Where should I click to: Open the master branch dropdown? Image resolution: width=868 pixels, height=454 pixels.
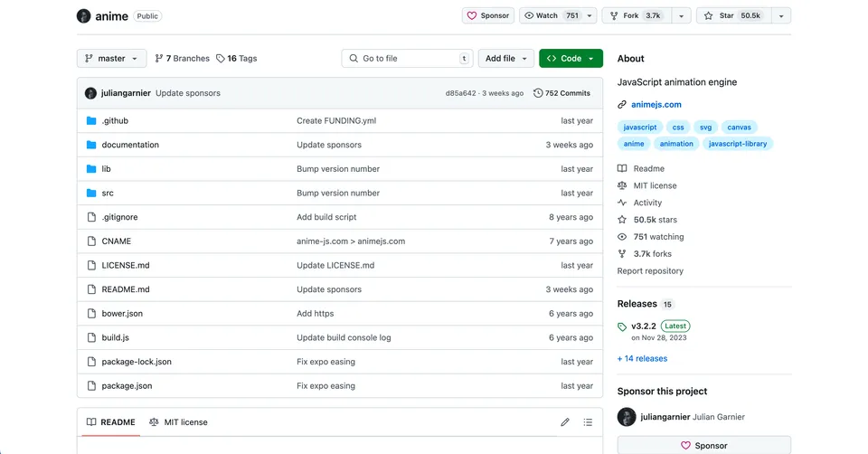click(111, 59)
